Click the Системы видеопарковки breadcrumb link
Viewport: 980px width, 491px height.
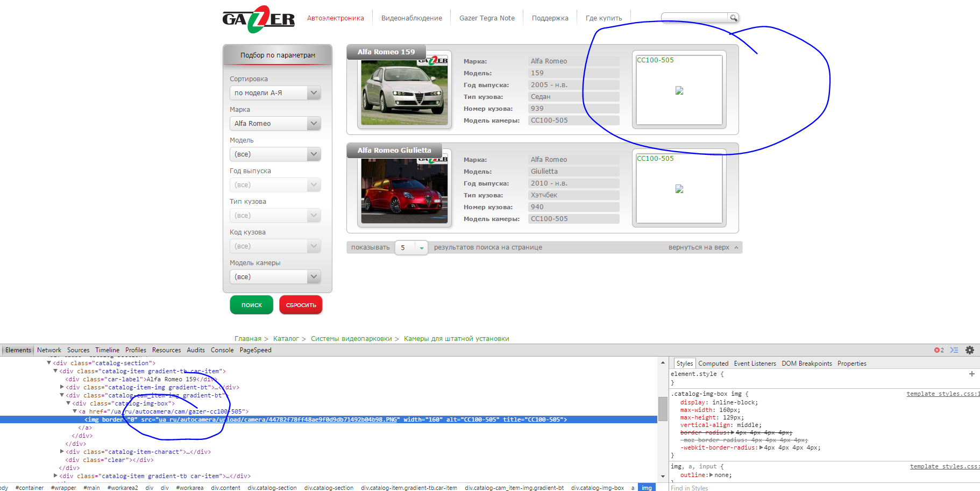tap(351, 339)
